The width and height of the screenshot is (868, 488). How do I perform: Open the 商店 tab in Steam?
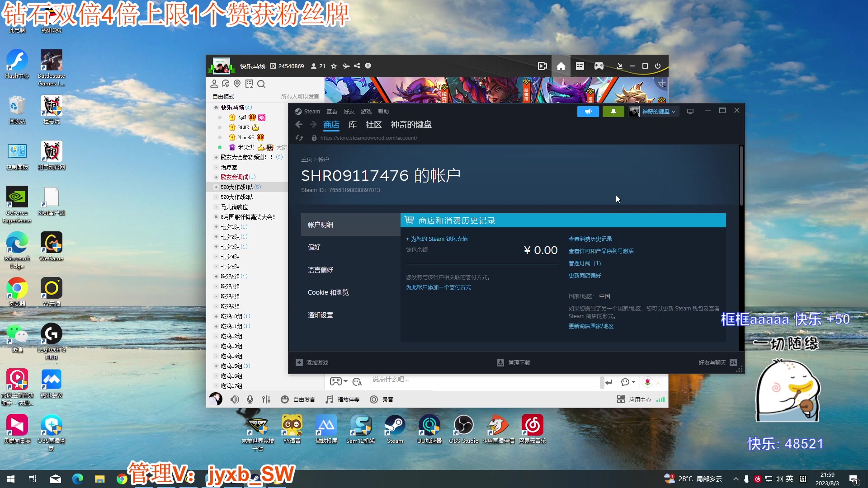pyautogui.click(x=331, y=125)
